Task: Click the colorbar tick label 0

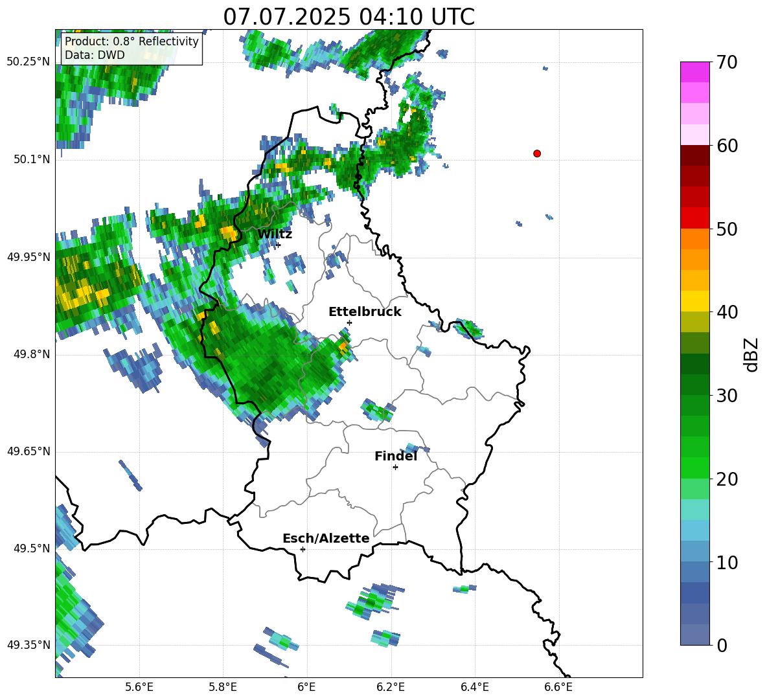Action: click(722, 646)
